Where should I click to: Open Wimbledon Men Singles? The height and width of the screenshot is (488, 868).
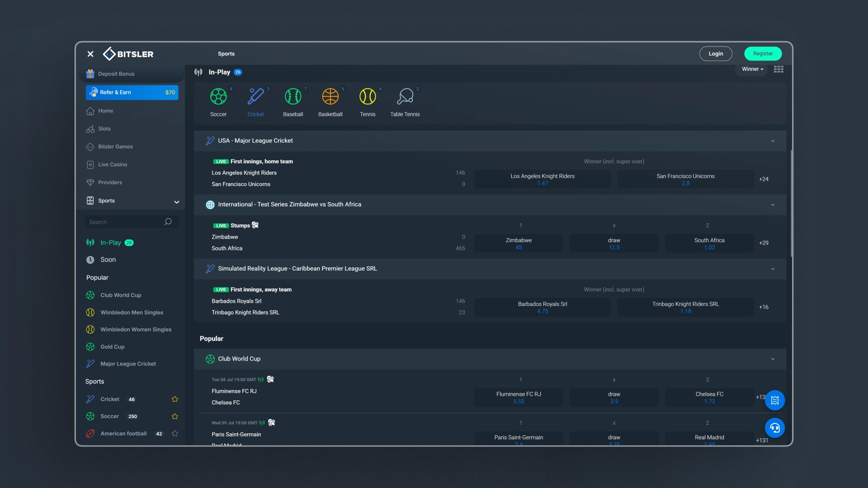point(124,312)
